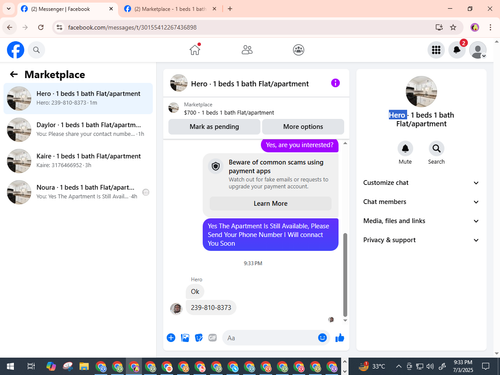Go to the Home feed icon
Screen dimensions: 500x375
pos(195,50)
